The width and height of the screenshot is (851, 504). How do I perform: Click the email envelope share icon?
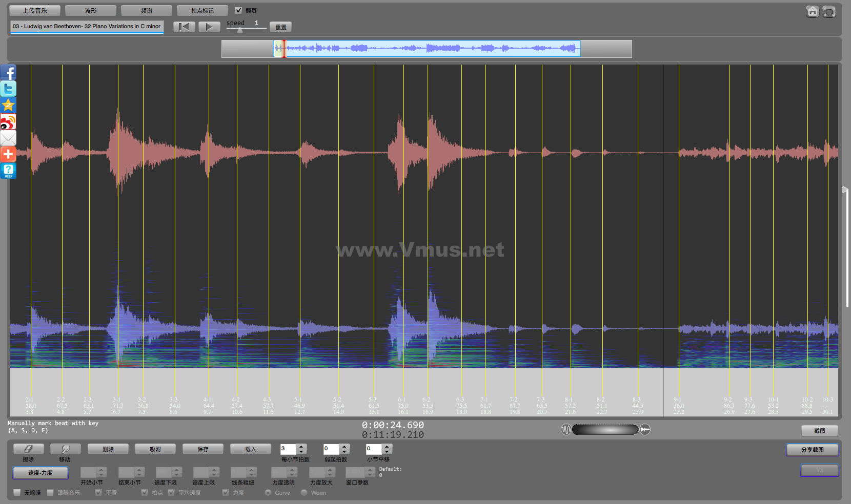[8, 138]
